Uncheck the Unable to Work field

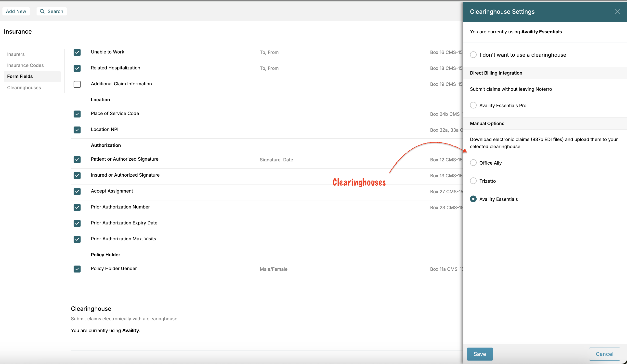point(77,52)
